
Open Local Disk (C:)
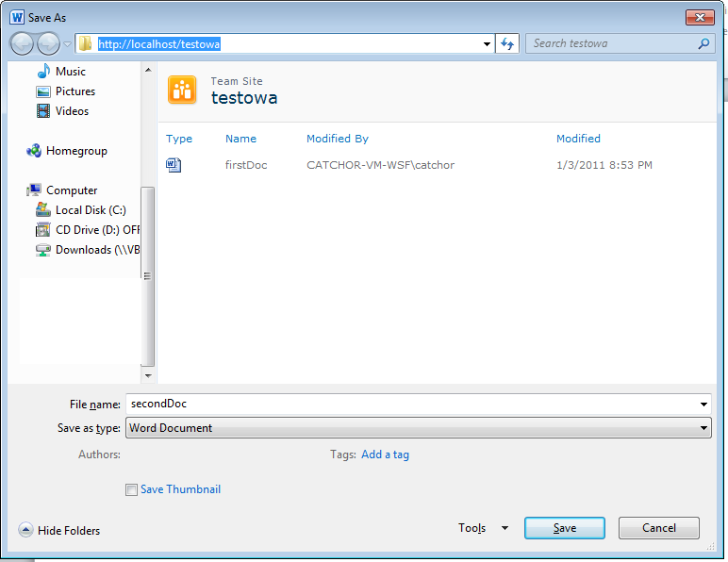[x=91, y=210]
